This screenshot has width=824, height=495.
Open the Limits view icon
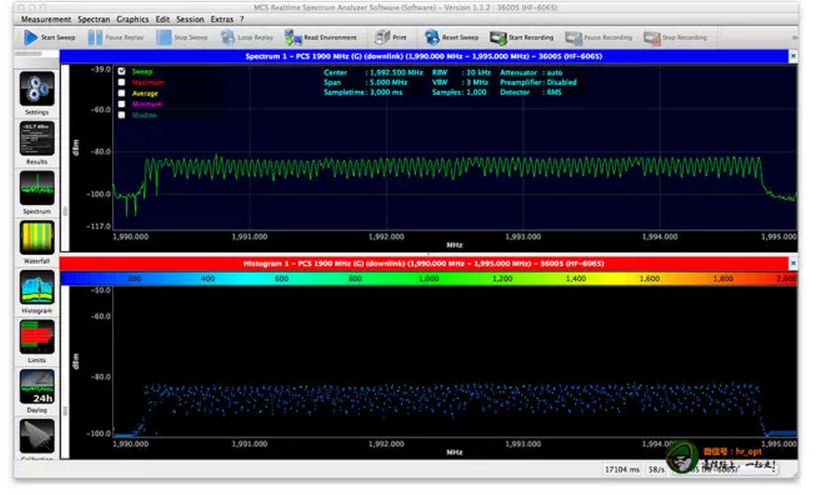point(37,337)
